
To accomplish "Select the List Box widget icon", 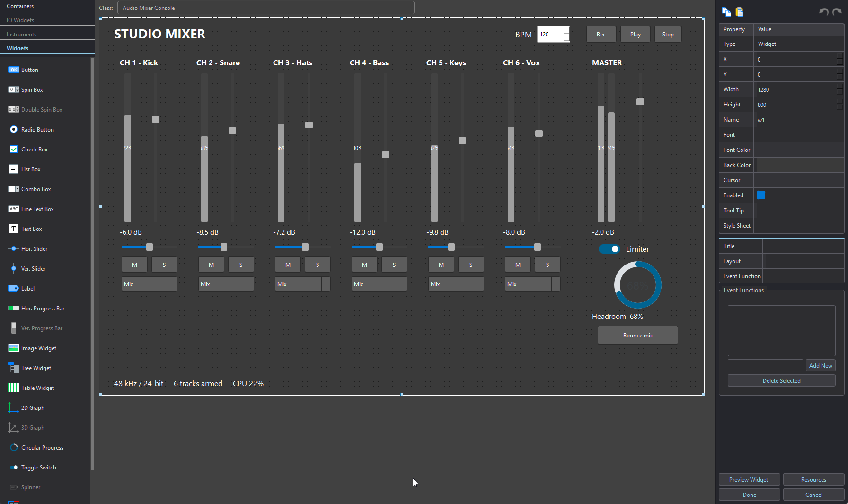I will pos(14,169).
